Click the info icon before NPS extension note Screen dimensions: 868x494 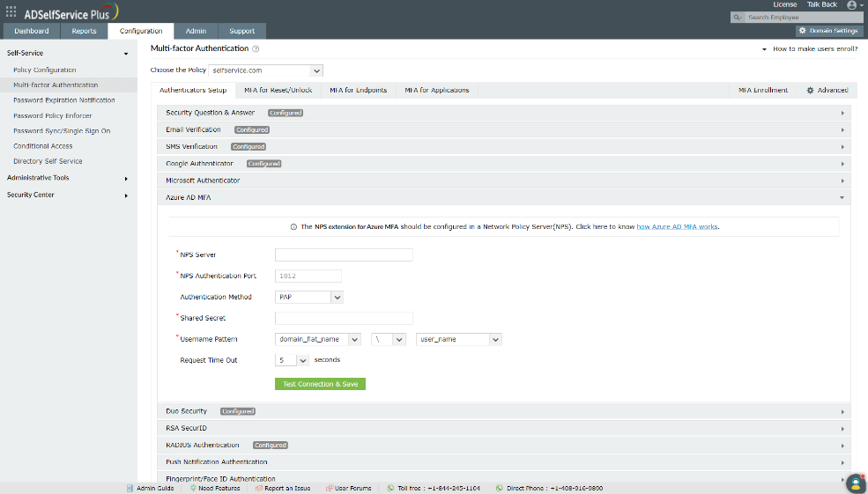(293, 227)
